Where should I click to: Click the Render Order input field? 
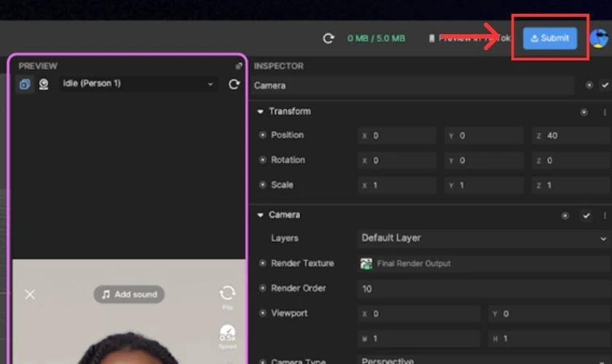point(484,289)
